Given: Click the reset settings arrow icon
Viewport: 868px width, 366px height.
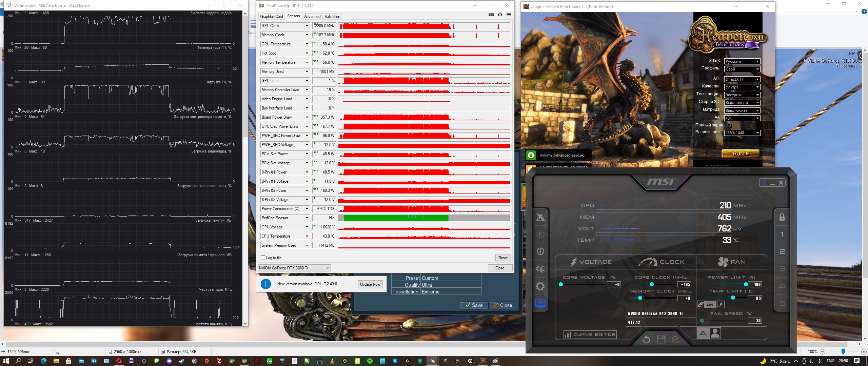Looking at the screenshot, I should pos(646,340).
